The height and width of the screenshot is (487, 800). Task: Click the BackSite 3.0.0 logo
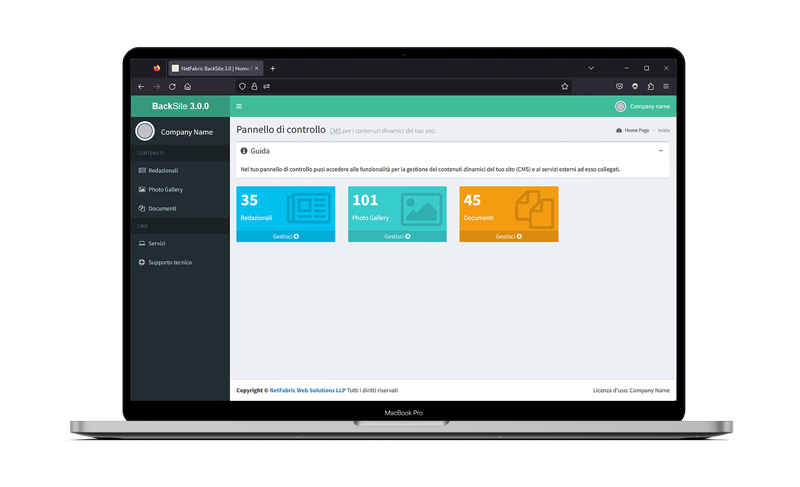pyautogui.click(x=180, y=106)
